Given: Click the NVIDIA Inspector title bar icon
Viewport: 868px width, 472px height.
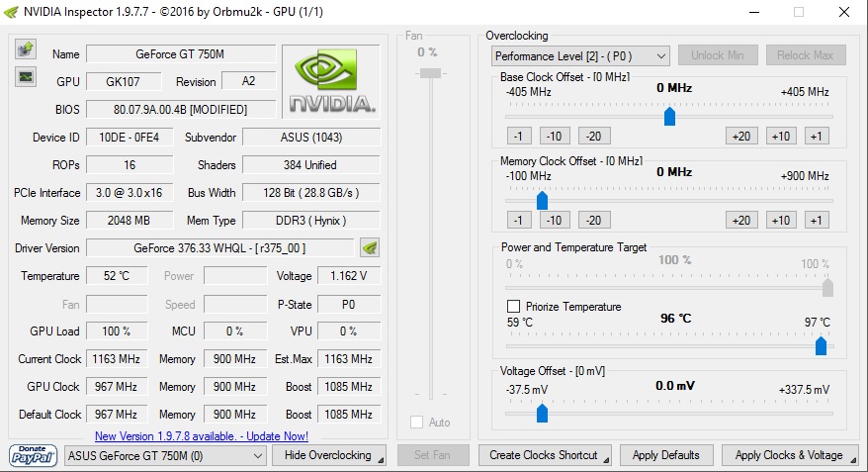Looking at the screenshot, I should 11,12.
